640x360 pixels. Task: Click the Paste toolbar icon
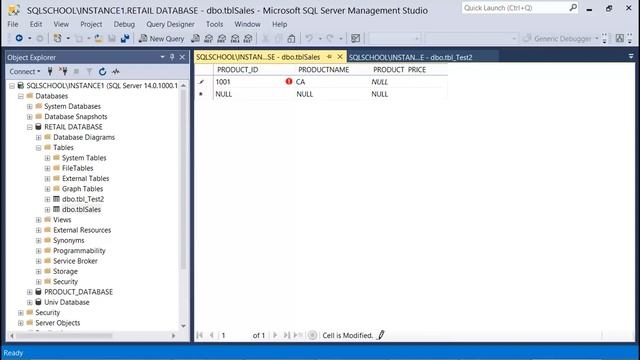291,38
